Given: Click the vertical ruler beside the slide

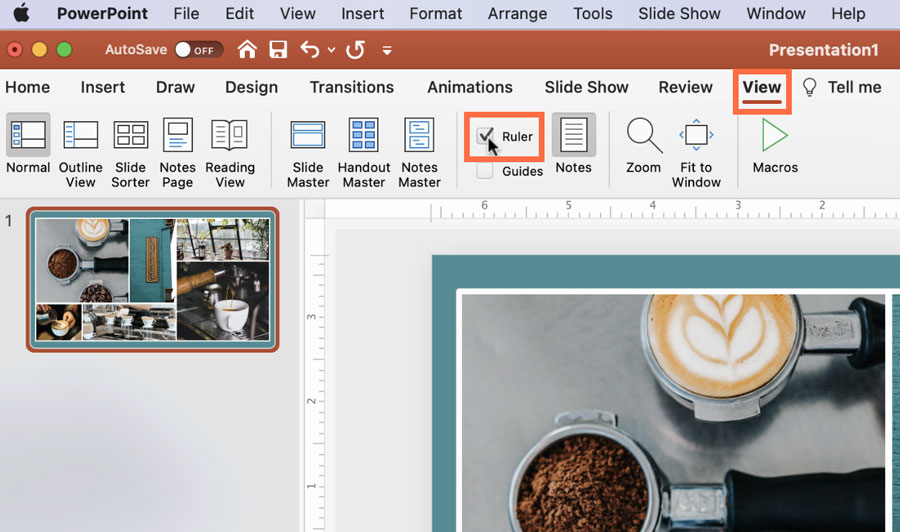Looking at the screenshot, I should pyautogui.click(x=315, y=375).
